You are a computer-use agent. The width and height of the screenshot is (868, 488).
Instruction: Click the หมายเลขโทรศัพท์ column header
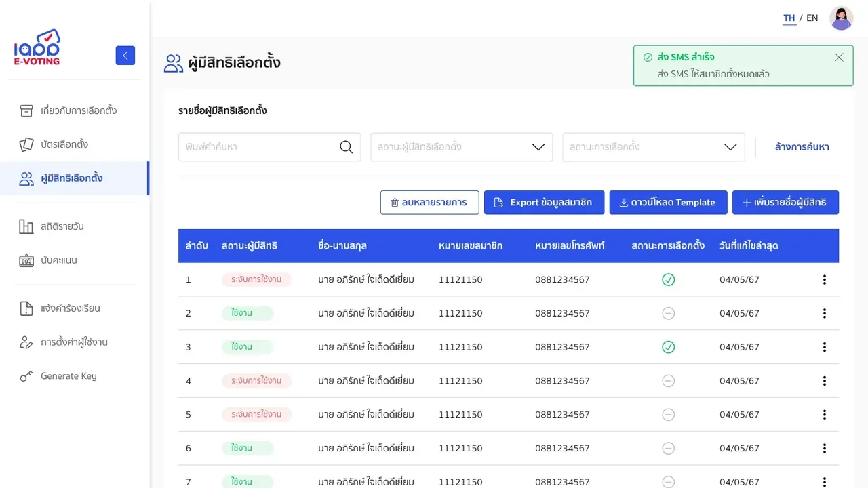[570, 246]
